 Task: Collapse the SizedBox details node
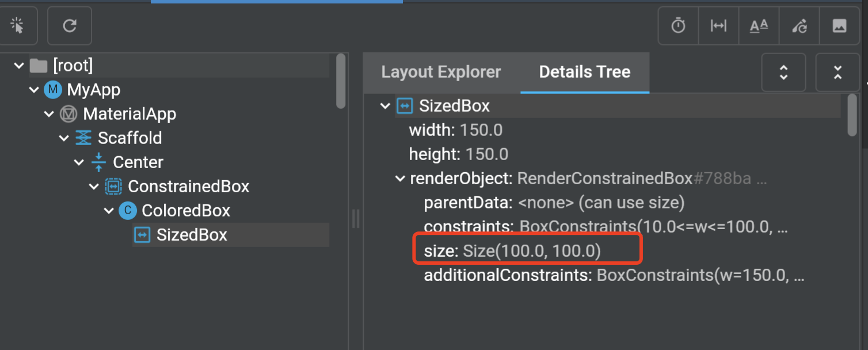(384, 106)
